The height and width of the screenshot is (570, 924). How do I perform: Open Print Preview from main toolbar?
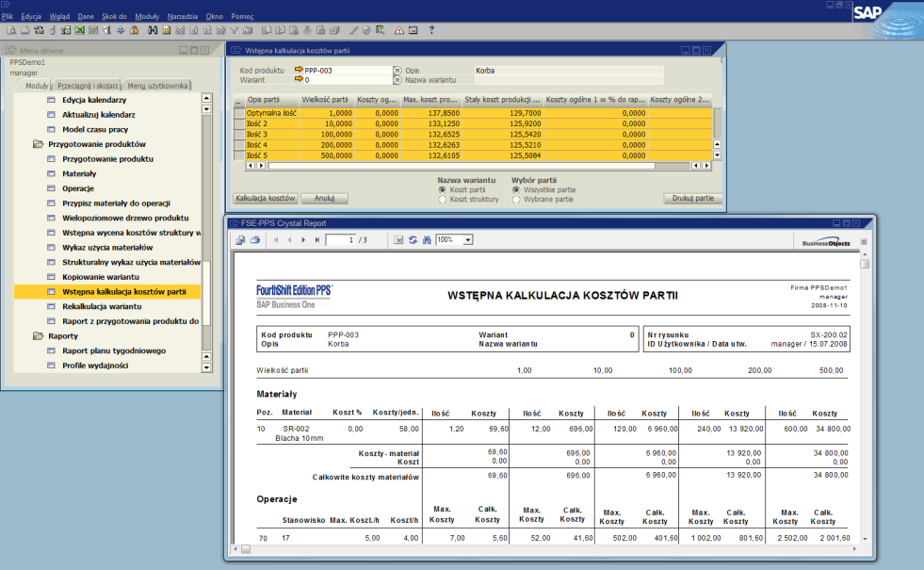click(11, 30)
